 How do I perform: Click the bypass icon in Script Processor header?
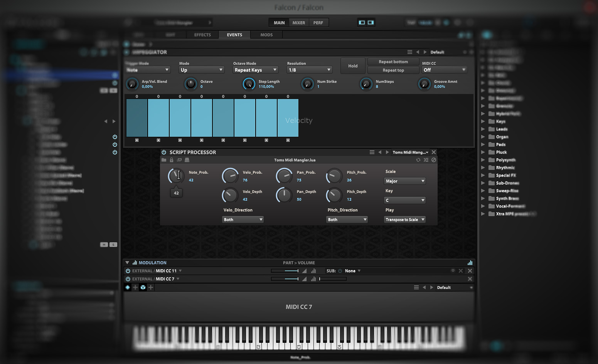pos(433,160)
